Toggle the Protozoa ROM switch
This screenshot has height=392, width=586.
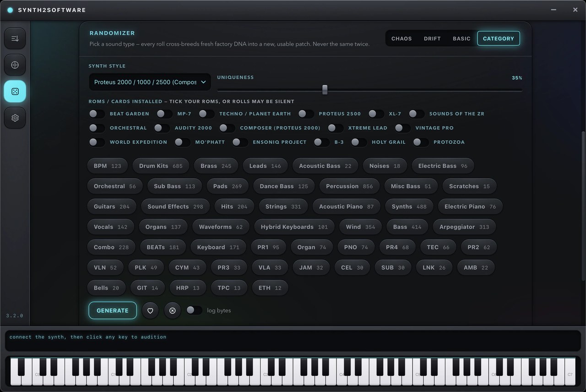point(421,142)
